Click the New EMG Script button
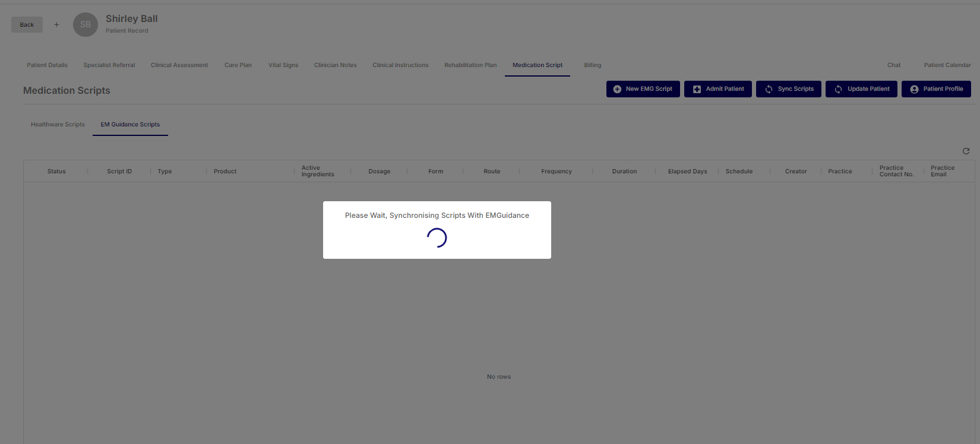This screenshot has height=444, width=980. point(643,89)
